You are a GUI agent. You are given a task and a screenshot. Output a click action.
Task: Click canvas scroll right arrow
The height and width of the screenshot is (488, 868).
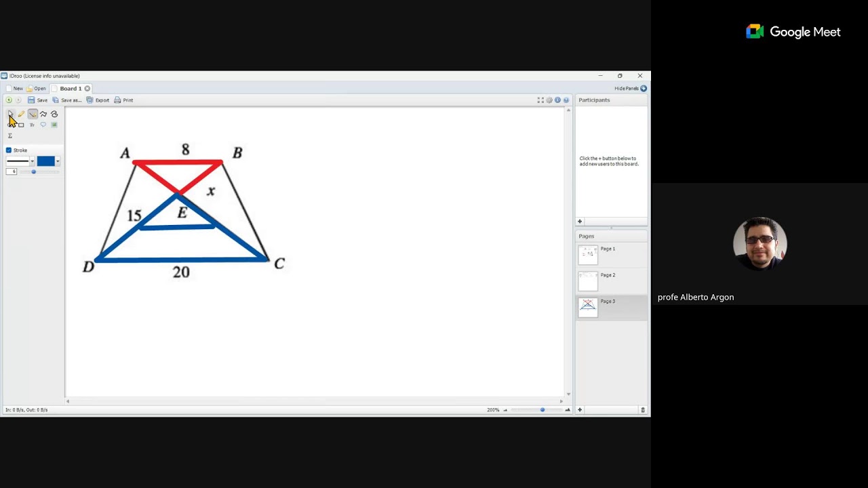561,401
